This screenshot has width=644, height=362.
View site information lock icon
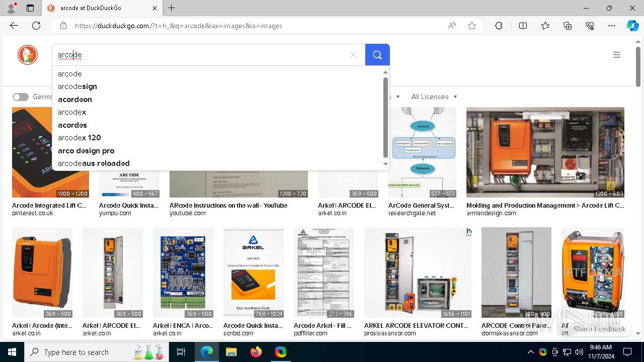pos(63,26)
